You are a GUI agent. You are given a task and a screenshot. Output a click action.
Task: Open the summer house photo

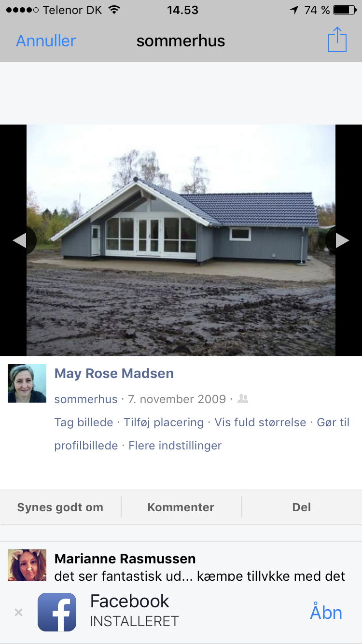pos(181,240)
